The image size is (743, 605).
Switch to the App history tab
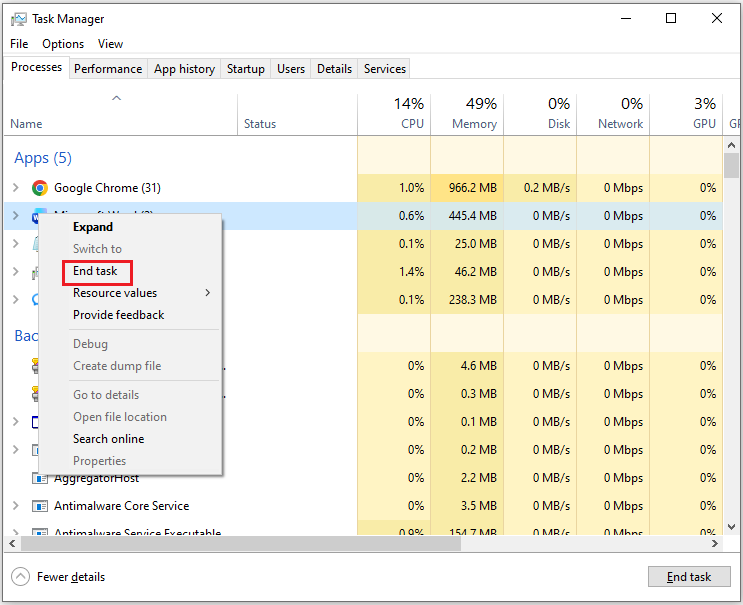(184, 69)
